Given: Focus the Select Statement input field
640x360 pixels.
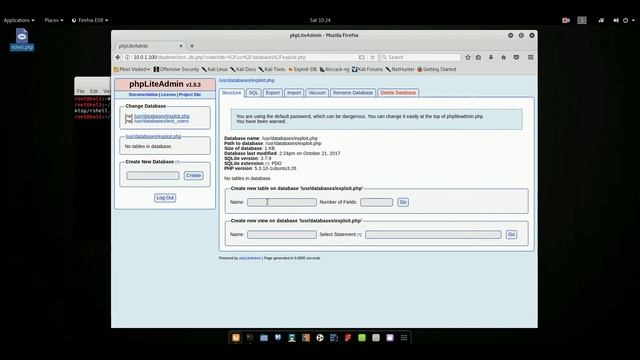Looking at the screenshot, I should coord(433,234).
